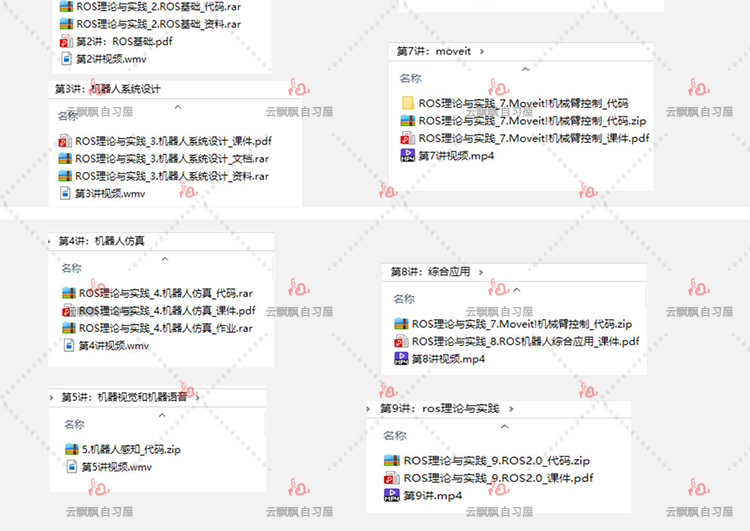Select file name 第2讲视频.wmv
This screenshot has width=750, height=531.
pyautogui.click(x=111, y=59)
